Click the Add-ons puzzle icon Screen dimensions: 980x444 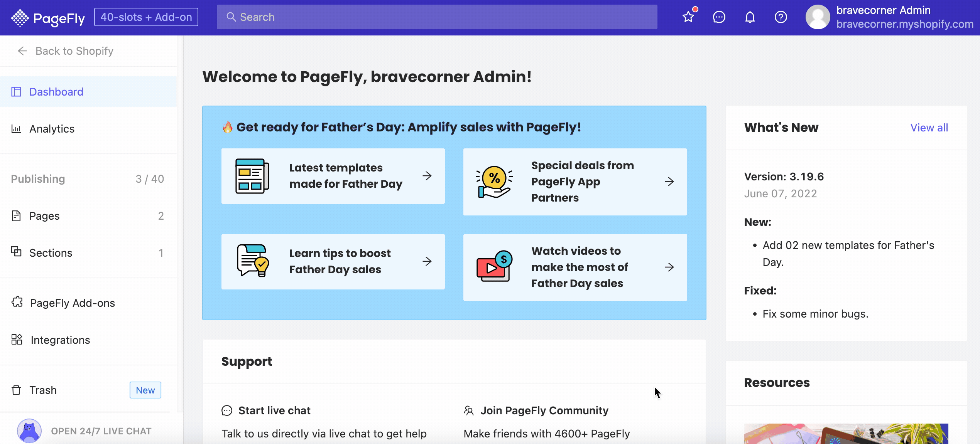pyautogui.click(x=17, y=302)
